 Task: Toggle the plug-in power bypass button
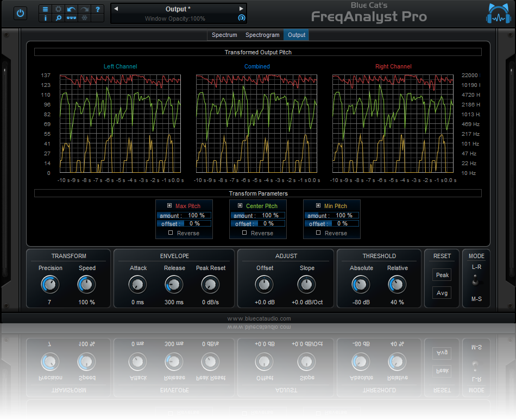click(21, 14)
